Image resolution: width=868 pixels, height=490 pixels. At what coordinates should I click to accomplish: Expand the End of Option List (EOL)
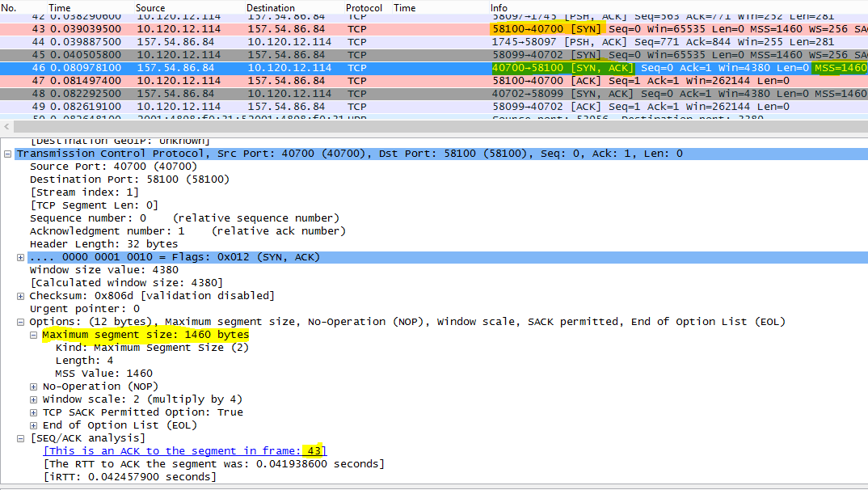(33, 425)
